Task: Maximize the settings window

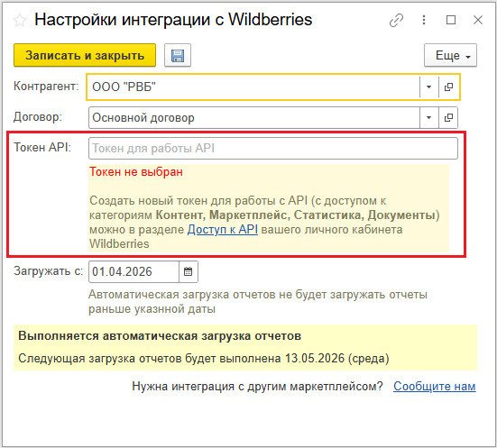Action: [x=451, y=20]
